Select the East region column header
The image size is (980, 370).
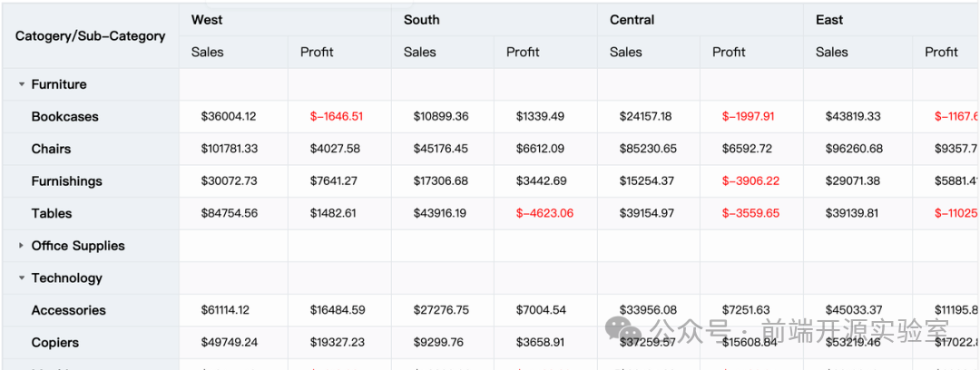pyautogui.click(x=828, y=19)
